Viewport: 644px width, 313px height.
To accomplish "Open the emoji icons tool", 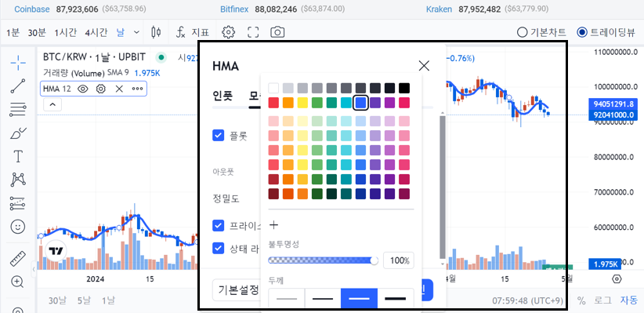I will (x=18, y=227).
